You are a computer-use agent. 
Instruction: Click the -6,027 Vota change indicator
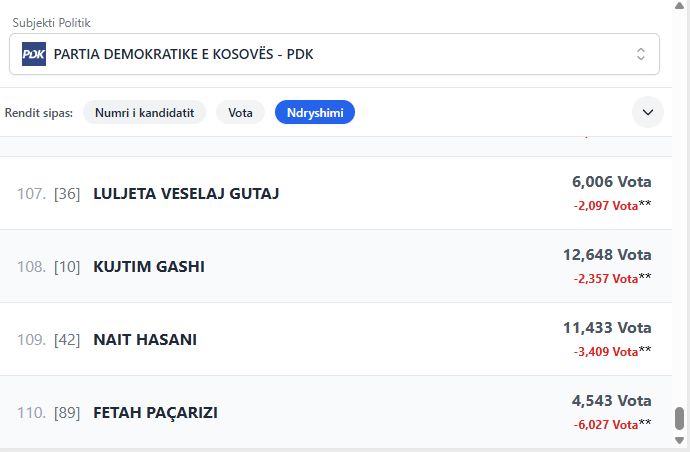606,424
